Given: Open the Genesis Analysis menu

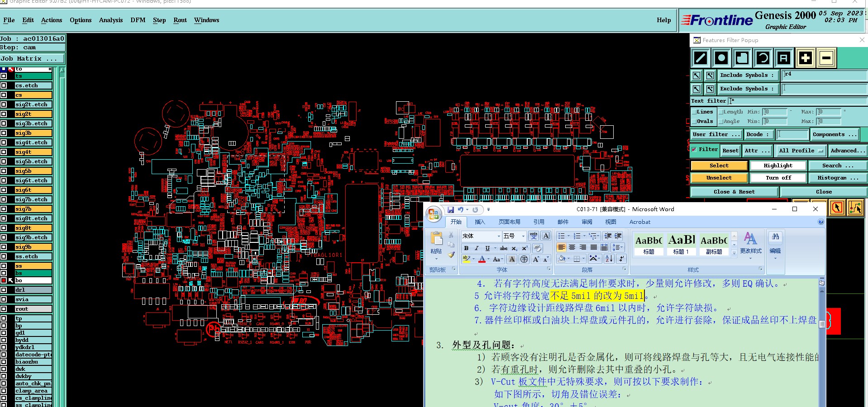Looking at the screenshot, I should pos(111,20).
